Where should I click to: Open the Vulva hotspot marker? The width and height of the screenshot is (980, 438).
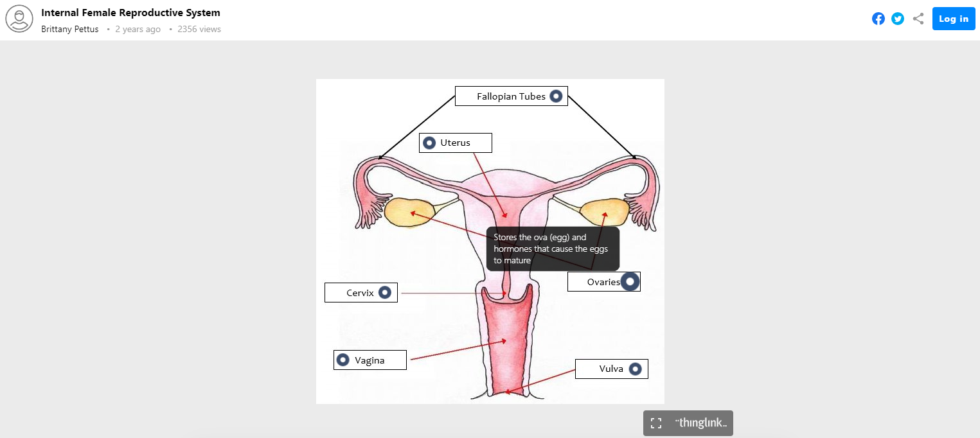[636, 369]
